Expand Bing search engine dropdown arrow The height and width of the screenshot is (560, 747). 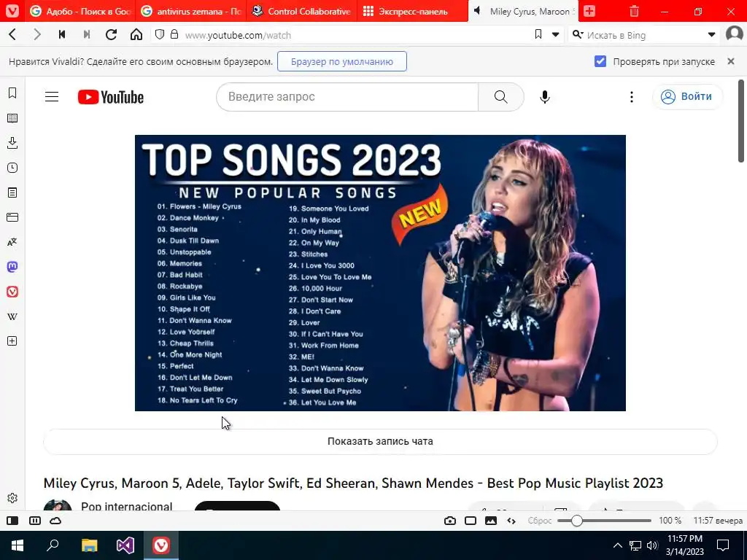click(711, 34)
